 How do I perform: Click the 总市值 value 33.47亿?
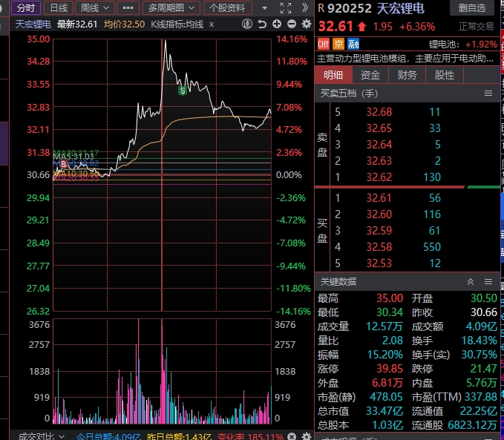384,411
